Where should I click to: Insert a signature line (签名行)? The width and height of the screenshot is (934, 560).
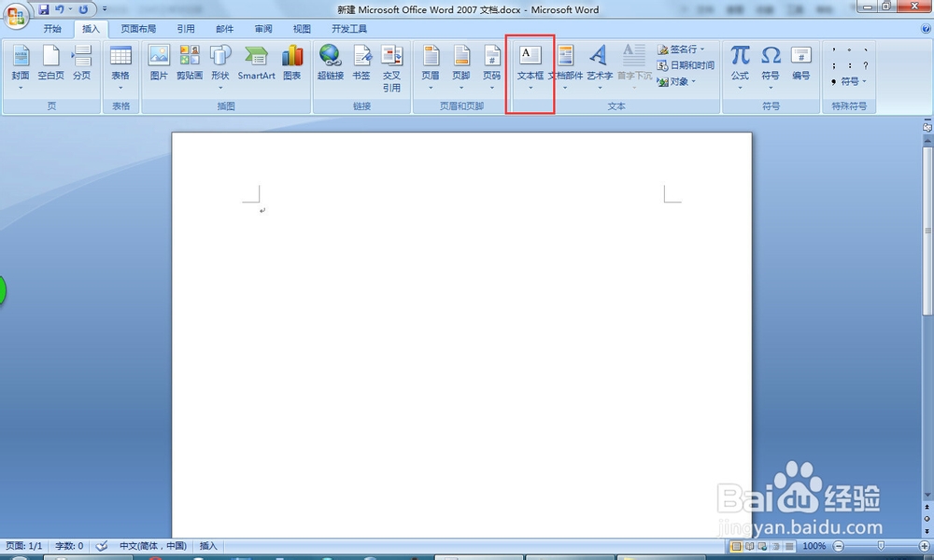click(x=681, y=49)
